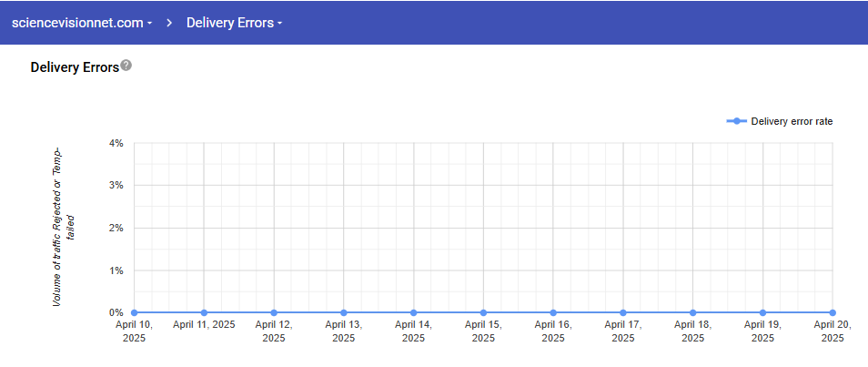The image size is (868, 367).
Task: Click the Delivery Errors section heading
Action: 75,67
